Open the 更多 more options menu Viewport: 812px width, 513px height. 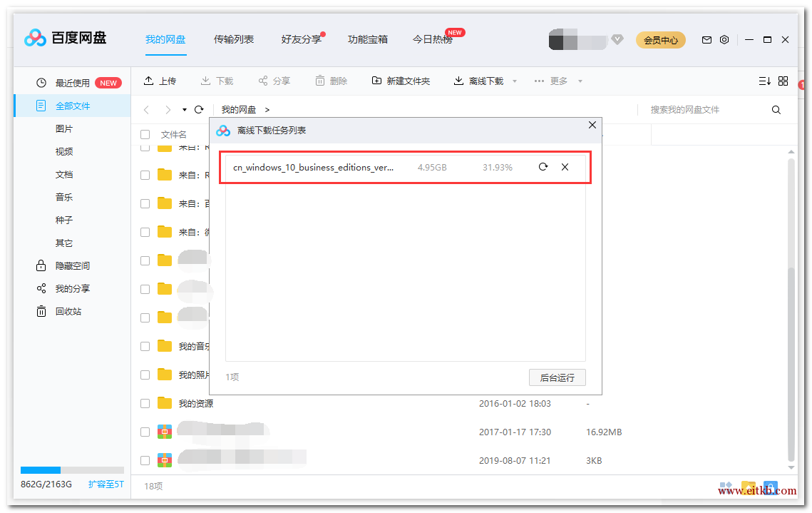(x=551, y=81)
